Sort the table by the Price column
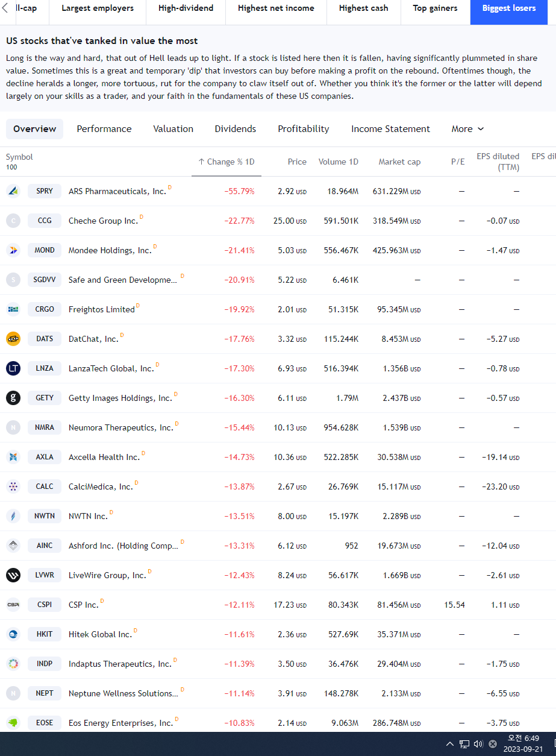 297,162
